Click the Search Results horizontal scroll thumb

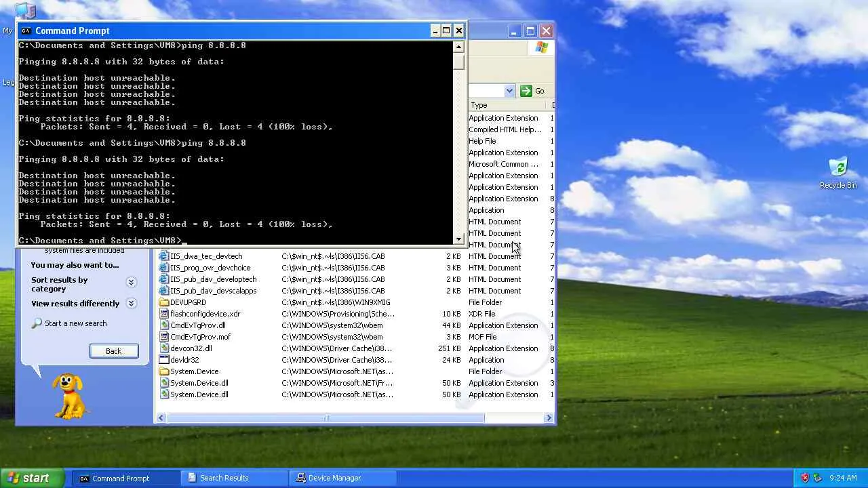tap(325, 418)
